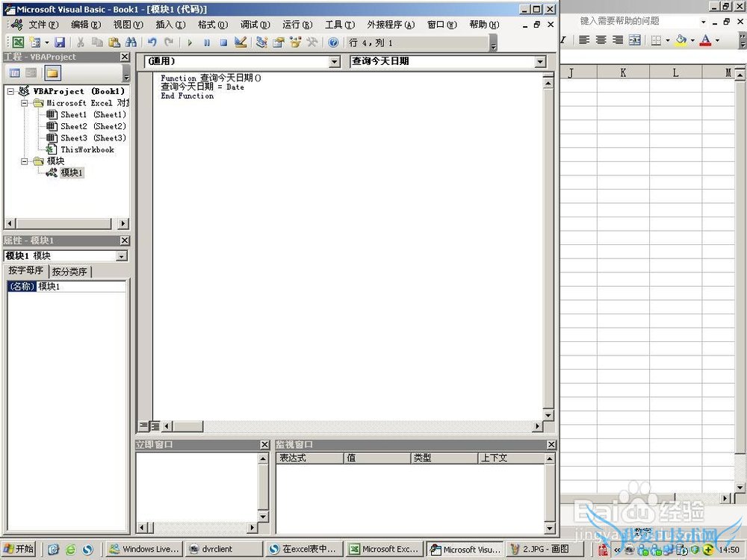This screenshot has width=747, height=560.
Task: Select Sheet2 (Sheet2) in project tree
Action: pos(93,126)
